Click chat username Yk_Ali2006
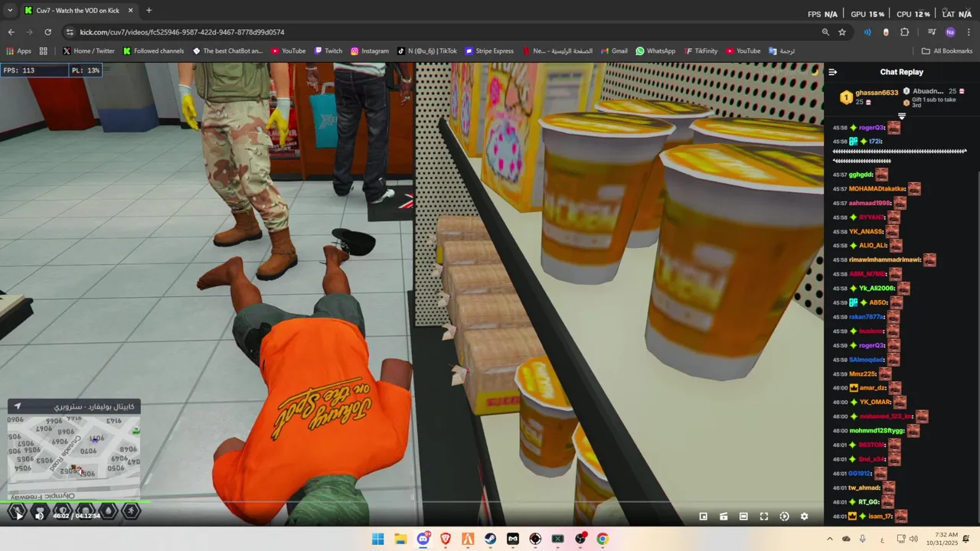The width and height of the screenshot is (980, 551). pyautogui.click(x=877, y=289)
